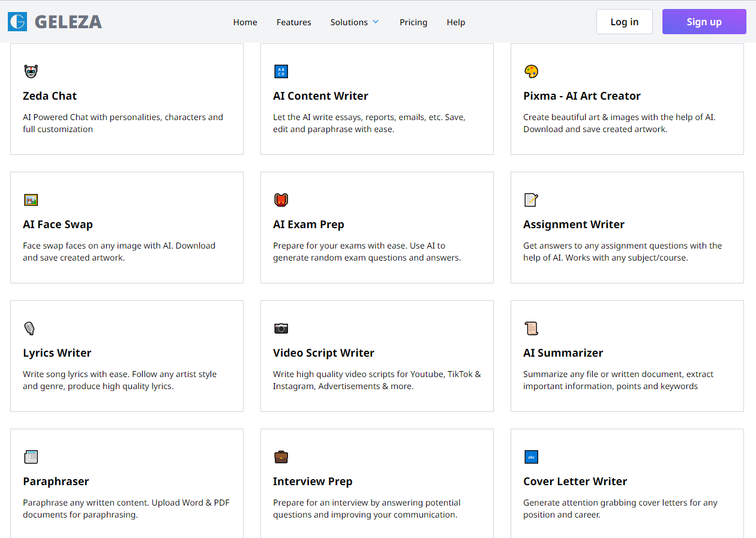Click the Video Script Writer camera icon
The width and height of the screenshot is (756, 538).
click(281, 328)
